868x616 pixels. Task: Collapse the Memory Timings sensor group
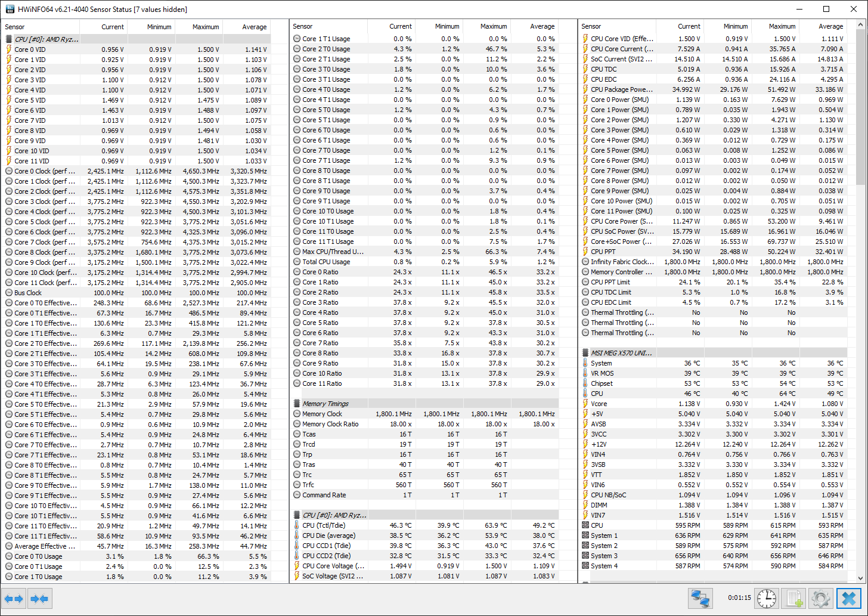pyautogui.click(x=426, y=404)
